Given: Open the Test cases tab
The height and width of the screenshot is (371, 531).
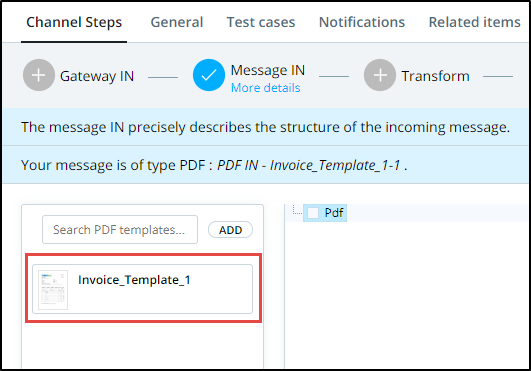Looking at the screenshot, I should click(x=261, y=22).
